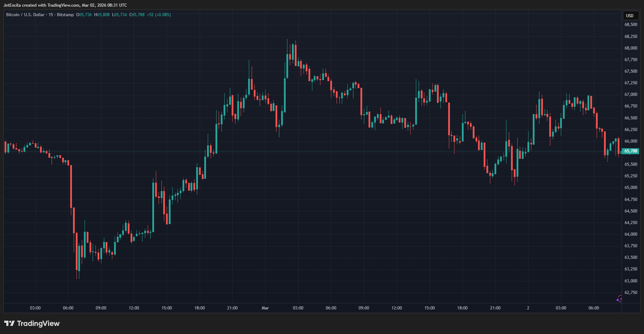This screenshot has width=644, height=334.
Task: Click the High value H65,808 in legend
Action: pyautogui.click(x=102, y=15)
